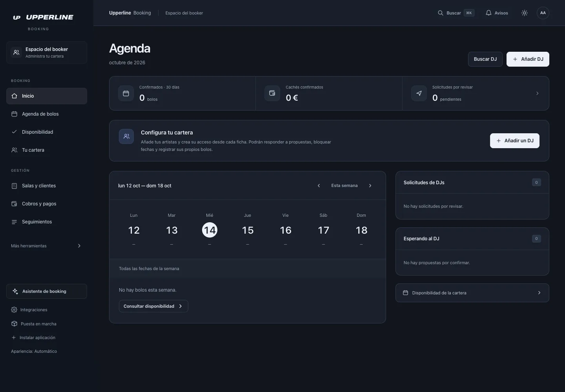Click the search magnifier icon
This screenshot has width=565, height=392.
coord(441,13)
